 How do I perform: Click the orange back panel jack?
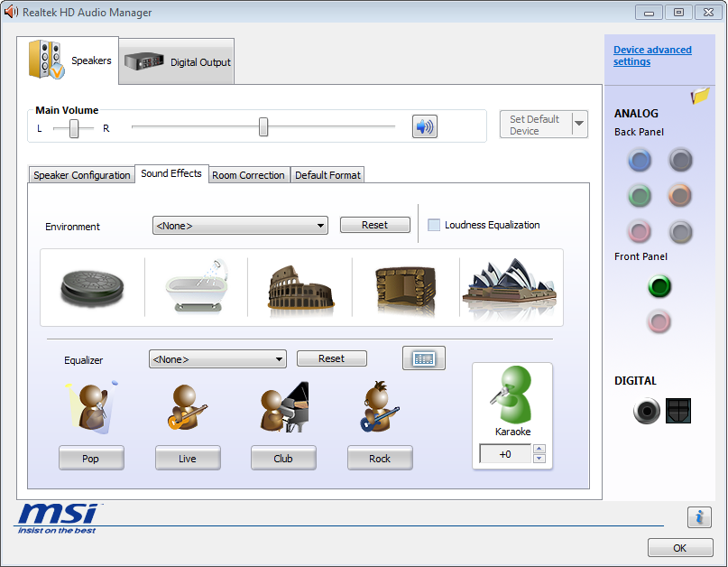pyautogui.click(x=680, y=196)
